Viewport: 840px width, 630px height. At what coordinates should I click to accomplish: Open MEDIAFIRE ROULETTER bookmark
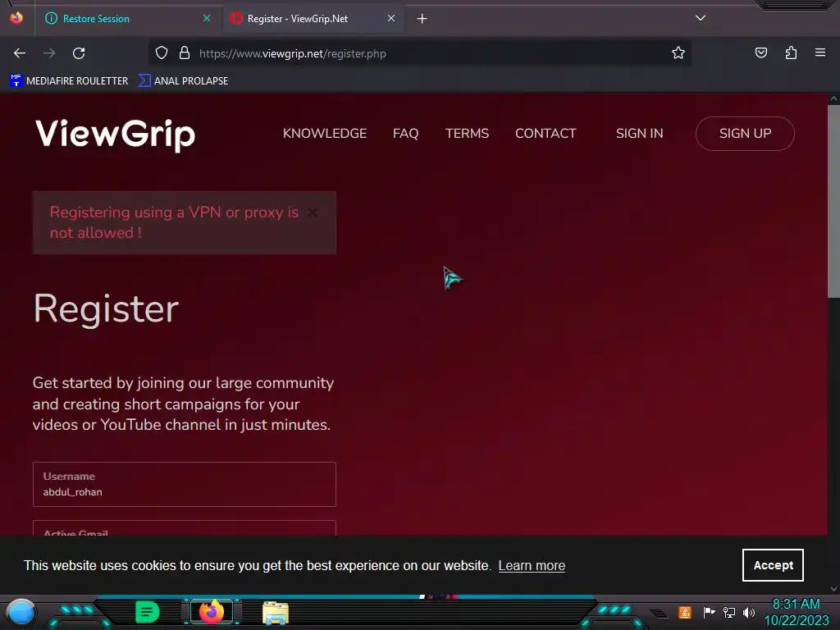[69, 81]
